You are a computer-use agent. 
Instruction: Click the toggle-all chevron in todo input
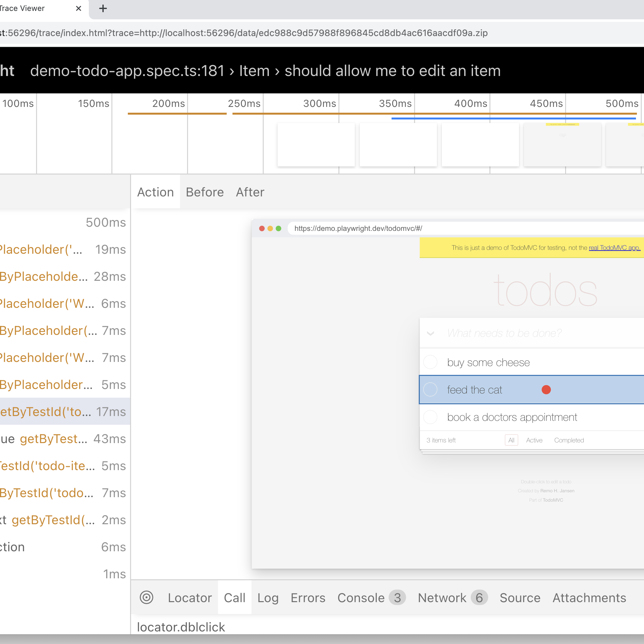click(430, 333)
